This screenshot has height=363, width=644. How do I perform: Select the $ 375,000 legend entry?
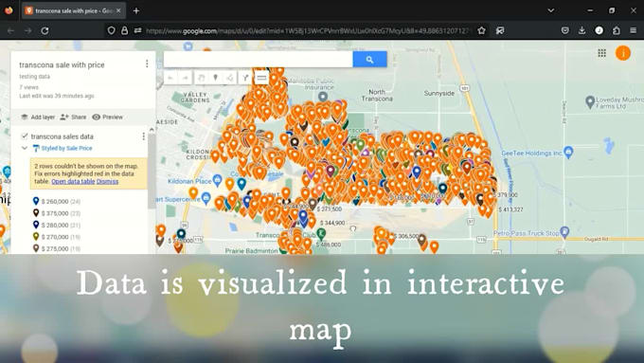56,213
